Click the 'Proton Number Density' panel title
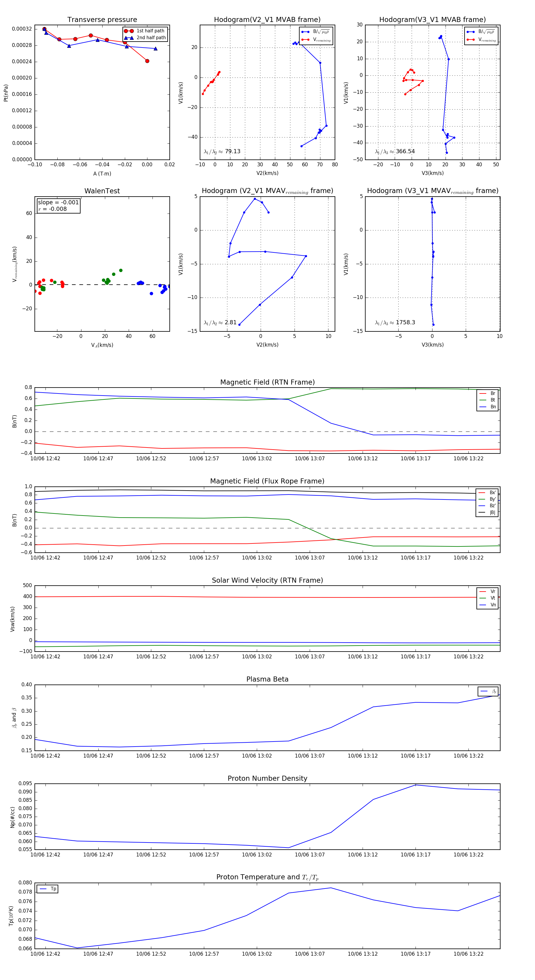Viewport: 535px width, 980px height. click(267, 778)
